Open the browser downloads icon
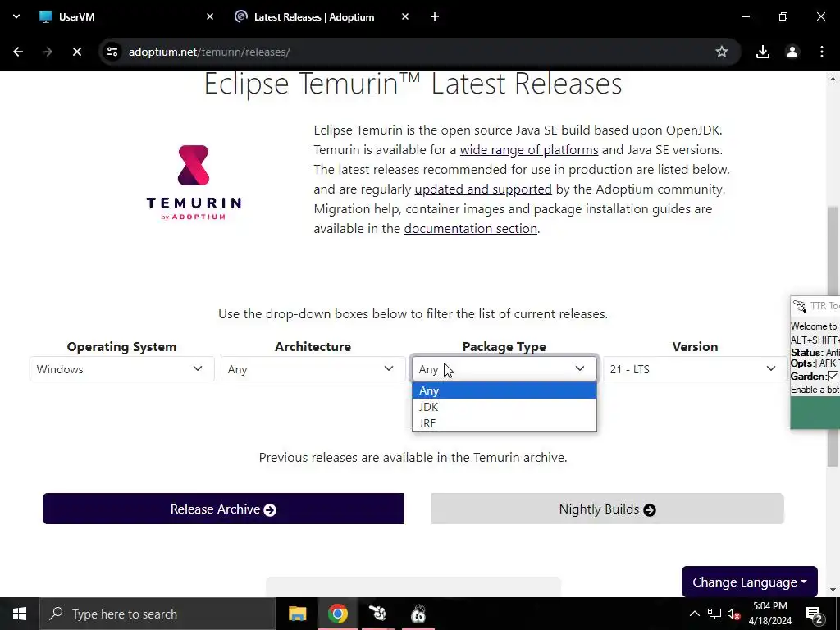The image size is (840, 630). [762, 52]
